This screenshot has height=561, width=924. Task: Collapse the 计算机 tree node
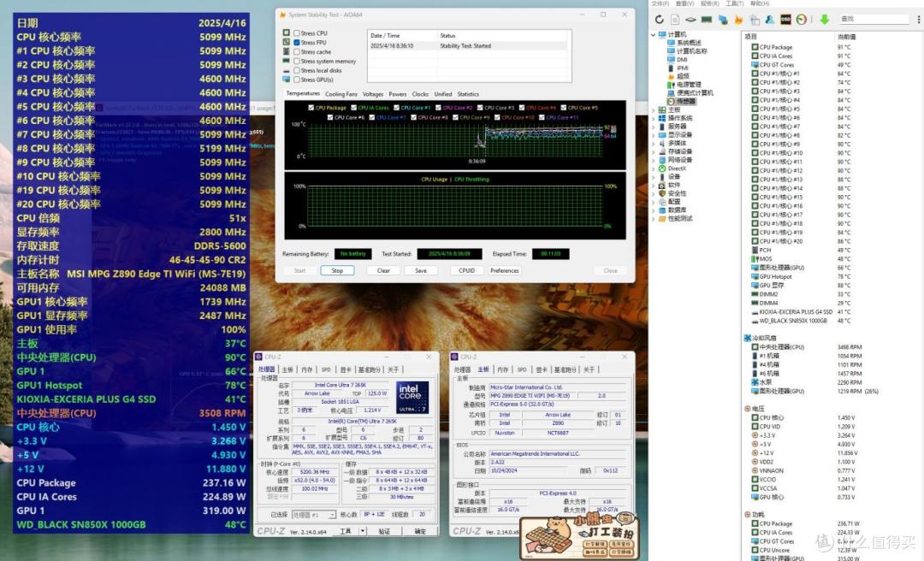tap(653, 35)
